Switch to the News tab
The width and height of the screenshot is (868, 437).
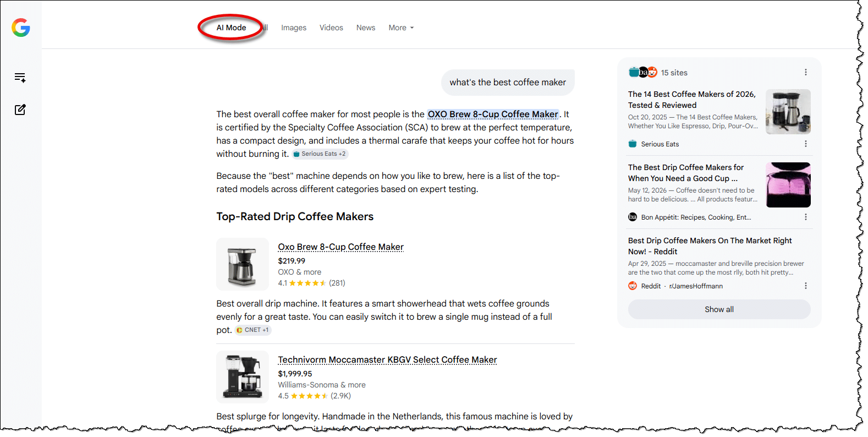click(x=366, y=28)
